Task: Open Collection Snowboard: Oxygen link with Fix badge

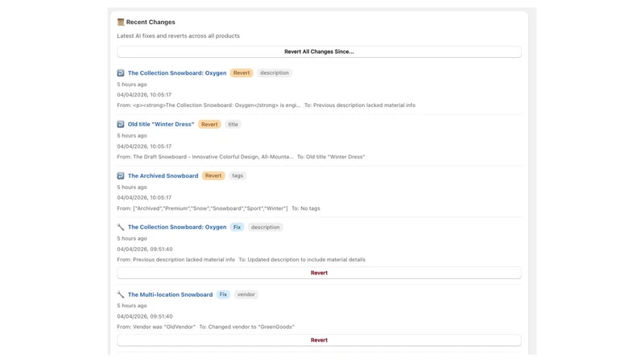Action: coord(177,227)
